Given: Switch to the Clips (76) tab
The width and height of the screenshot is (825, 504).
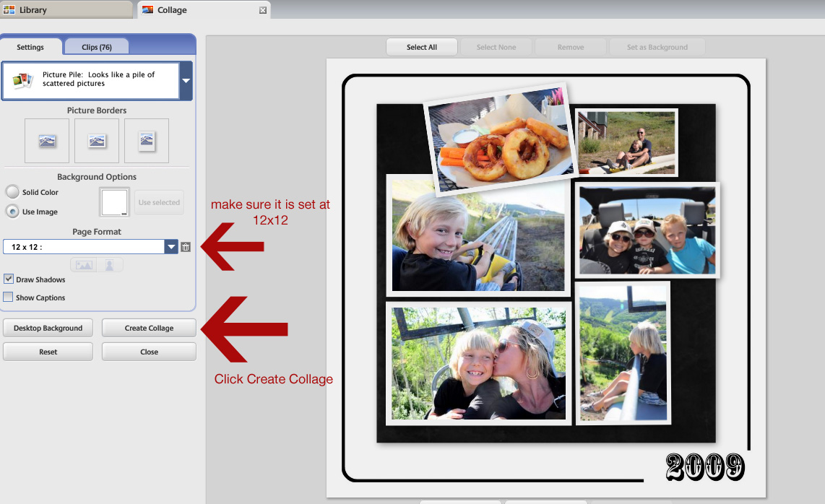Looking at the screenshot, I should click(x=96, y=45).
